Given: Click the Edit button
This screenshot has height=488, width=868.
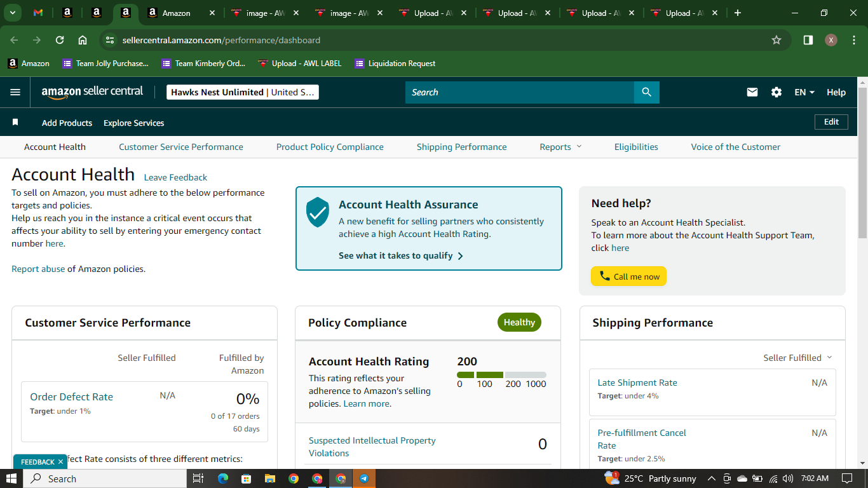Looking at the screenshot, I should tap(831, 122).
